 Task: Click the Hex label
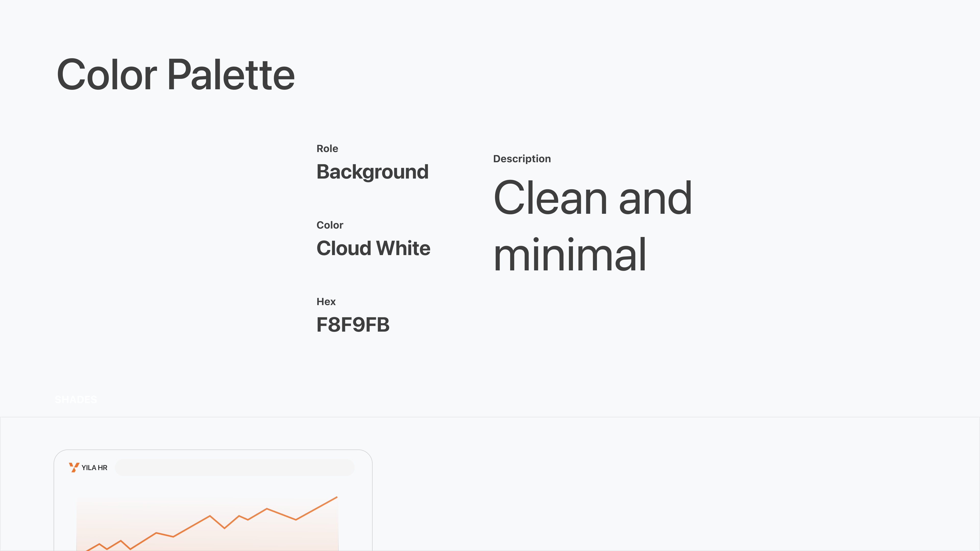click(x=326, y=302)
